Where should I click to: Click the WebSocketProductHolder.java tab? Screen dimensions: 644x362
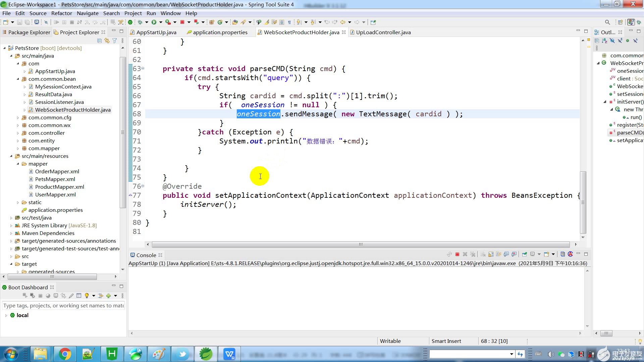pos(302,32)
